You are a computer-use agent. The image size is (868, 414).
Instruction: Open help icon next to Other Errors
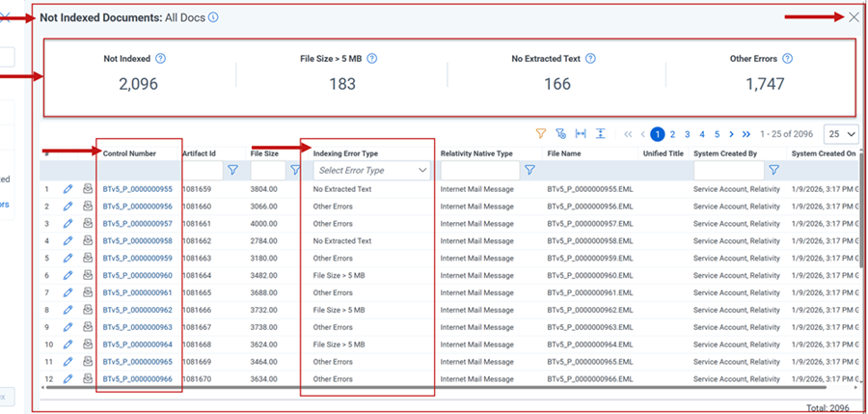[x=788, y=58]
